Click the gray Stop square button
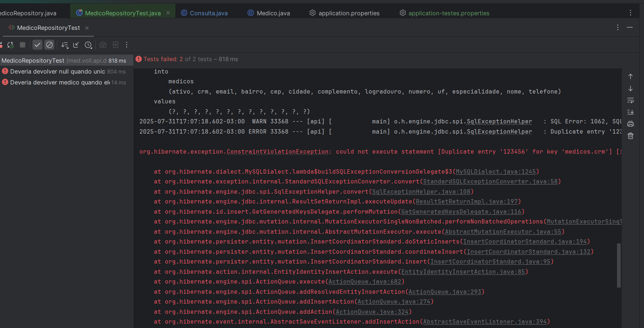Image resolution: width=644 pixels, height=328 pixels. point(23,45)
